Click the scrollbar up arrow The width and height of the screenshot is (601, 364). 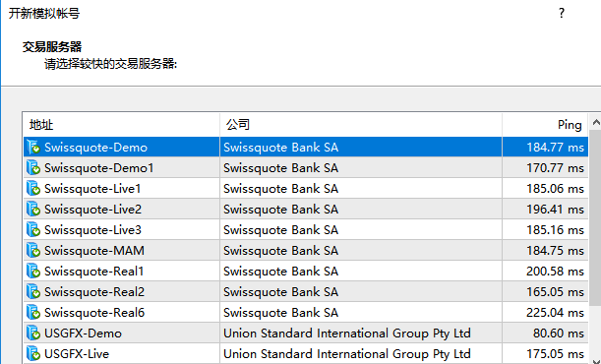click(595, 122)
